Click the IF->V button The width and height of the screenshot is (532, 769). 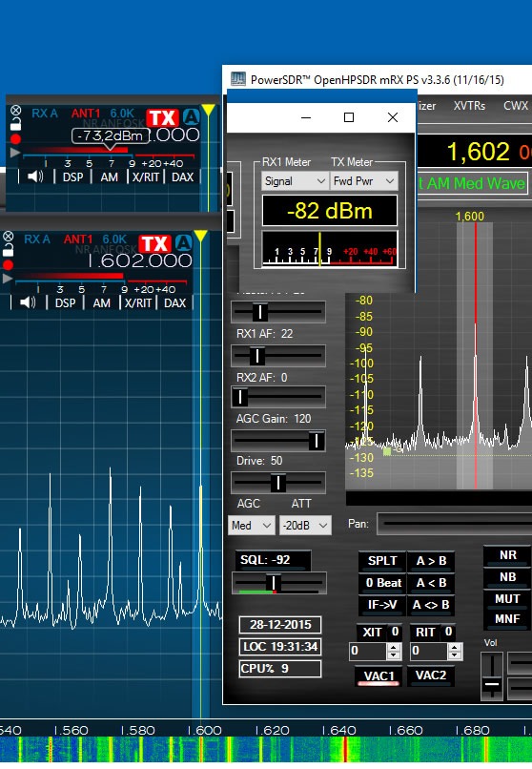(x=382, y=605)
